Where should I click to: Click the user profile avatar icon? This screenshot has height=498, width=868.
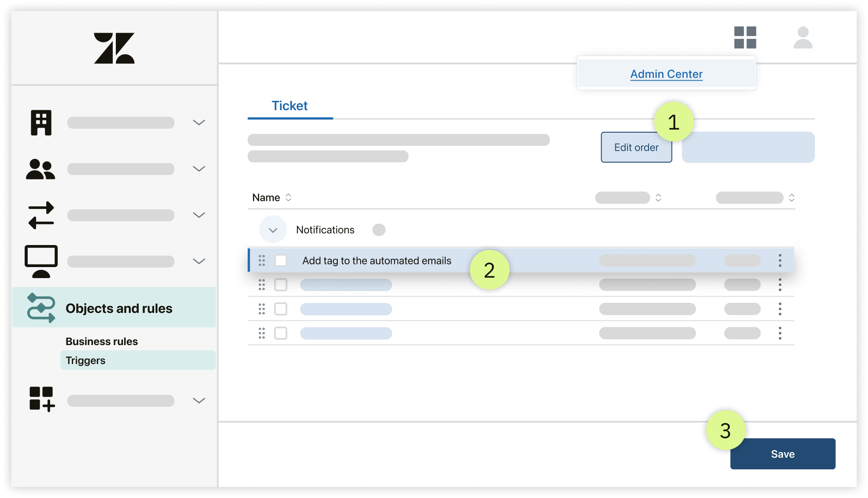click(802, 37)
